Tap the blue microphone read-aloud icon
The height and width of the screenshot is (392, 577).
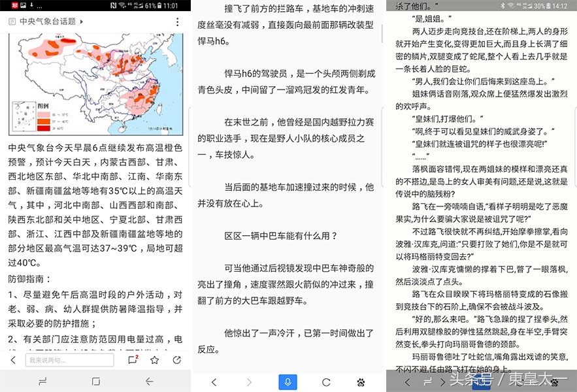pyautogui.click(x=288, y=383)
